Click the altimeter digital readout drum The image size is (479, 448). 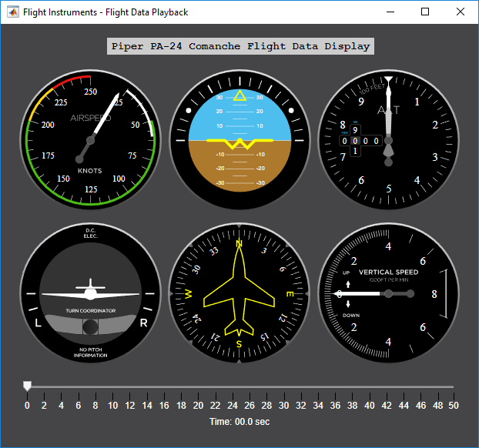[x=360, y=141]
